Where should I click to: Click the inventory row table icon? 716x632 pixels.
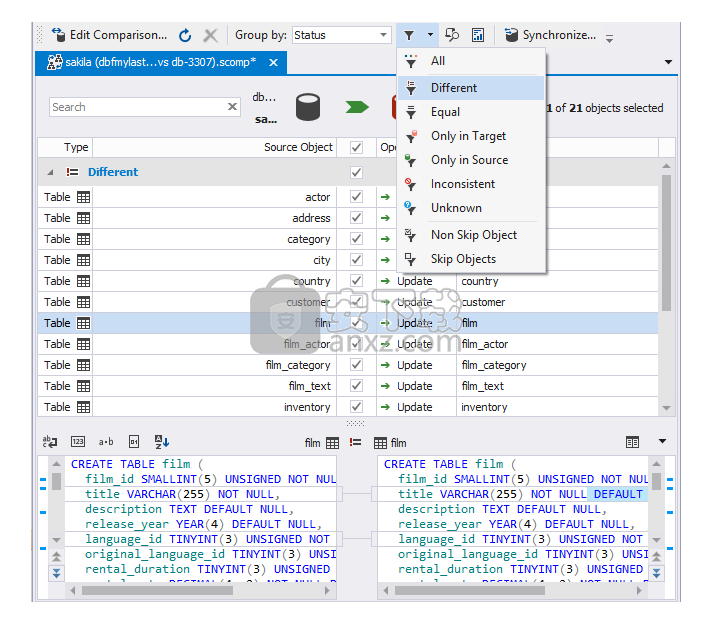pyautogui.click(x=84, y=407)
